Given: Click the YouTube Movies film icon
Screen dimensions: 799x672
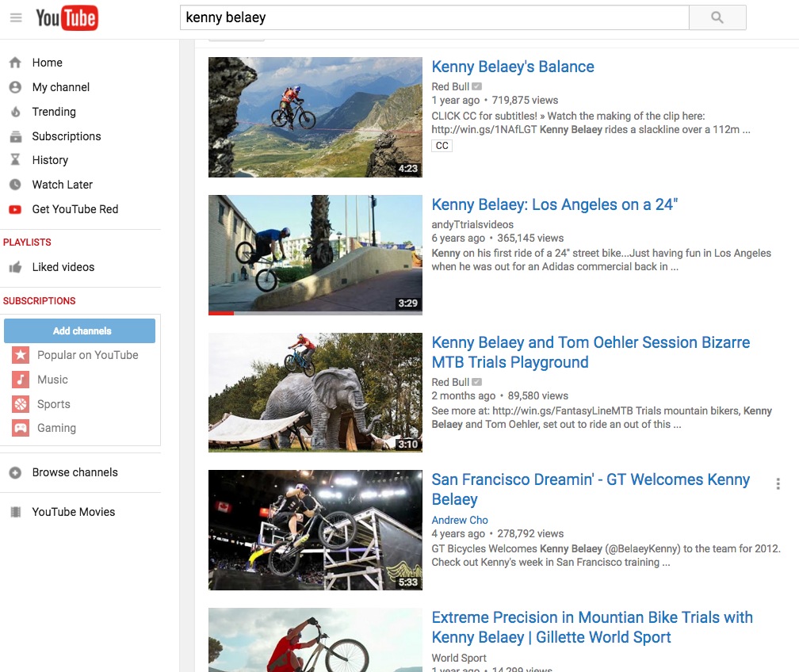Looking at the screenshot, I should [15, 512].
